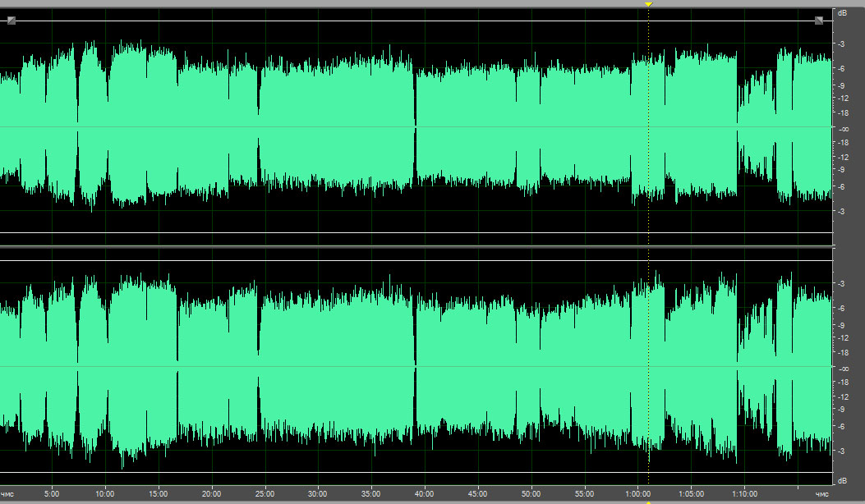The height and width of the screenshot is (504, 865).
Task: Click the 10:00 mark on the time ruler
Action: pos(104,494)
